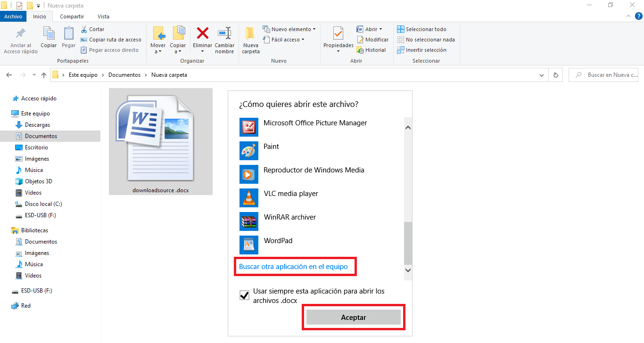Open Descargas in the navigation pane

click(33, 125)
